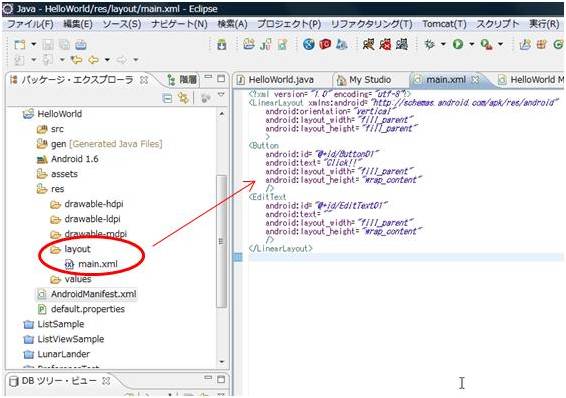
Task: Open the New wizard dropdown arrow
Action: coord(34,44)
